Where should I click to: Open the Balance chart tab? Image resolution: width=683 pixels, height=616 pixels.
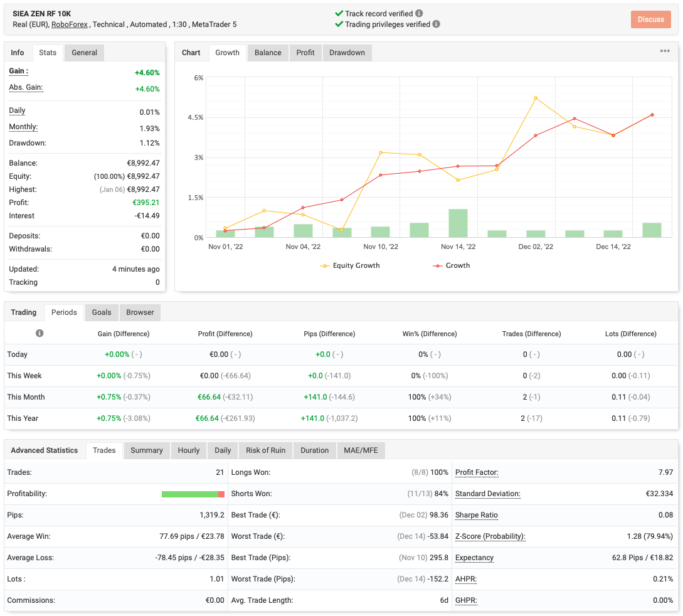(x=267, y=53)
